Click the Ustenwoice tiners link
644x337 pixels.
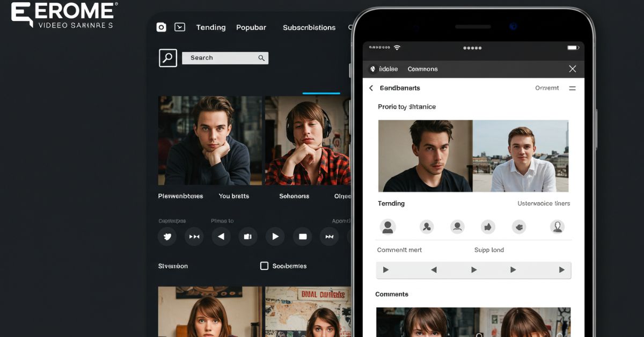point(544,203)
